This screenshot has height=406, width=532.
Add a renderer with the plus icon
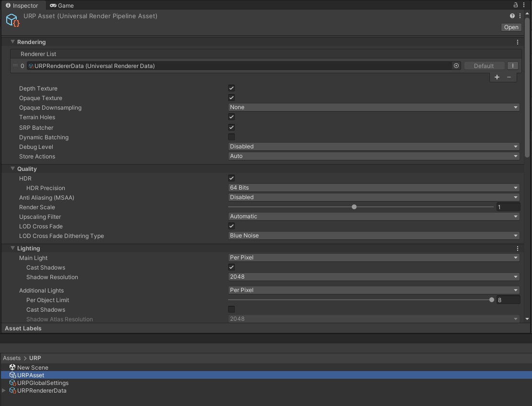tap(497, 77)
